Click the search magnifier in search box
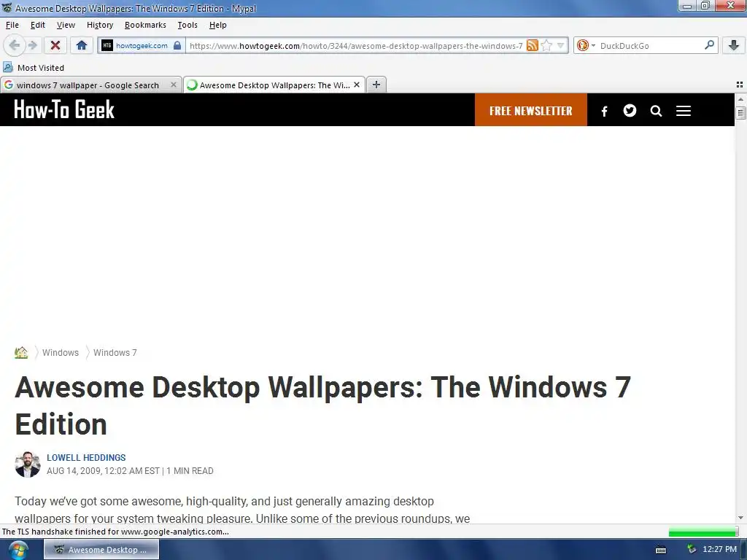This screenshot has height=560, width=747. [709, 45]
